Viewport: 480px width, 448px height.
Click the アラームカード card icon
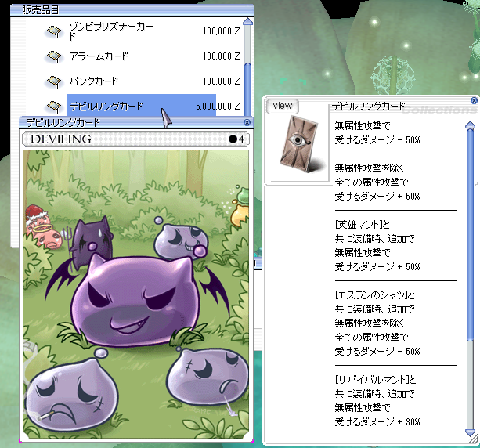(54, 56)
